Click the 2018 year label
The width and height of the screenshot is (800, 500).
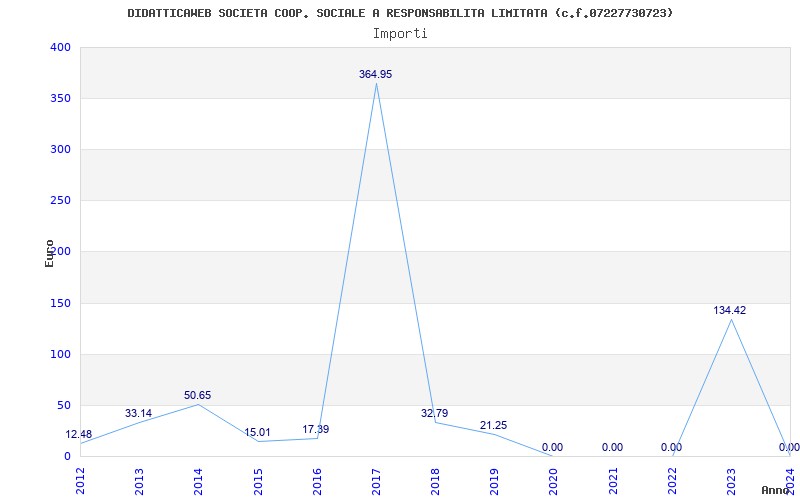435,481
